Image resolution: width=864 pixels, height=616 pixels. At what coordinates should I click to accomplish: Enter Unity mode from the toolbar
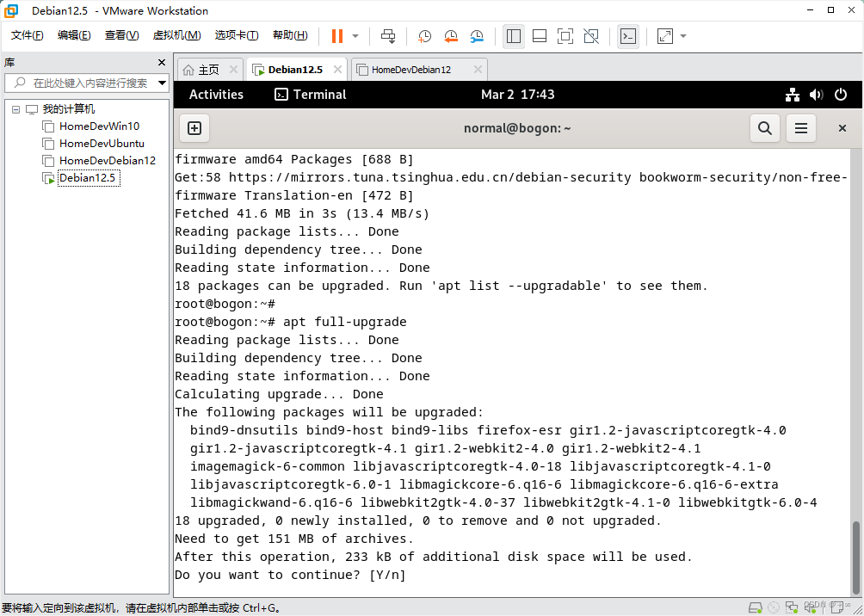[592, 36]
